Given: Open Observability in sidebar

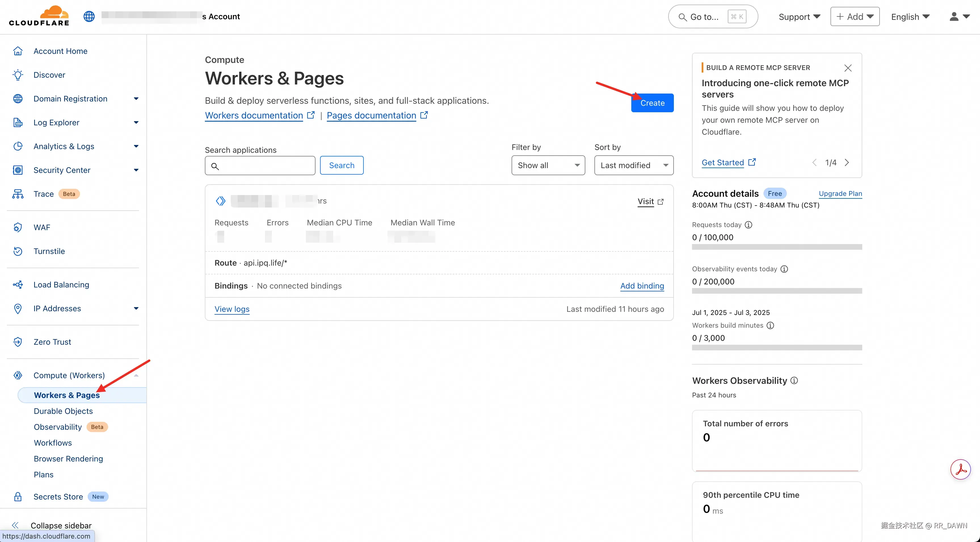Looking at the screenshot, I should (58, 427).
